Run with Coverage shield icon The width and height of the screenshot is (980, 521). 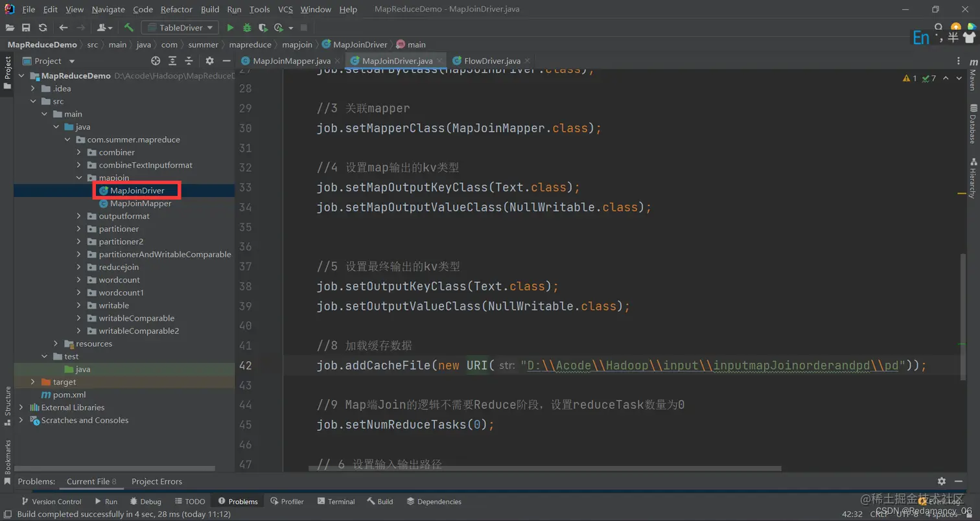263,27
